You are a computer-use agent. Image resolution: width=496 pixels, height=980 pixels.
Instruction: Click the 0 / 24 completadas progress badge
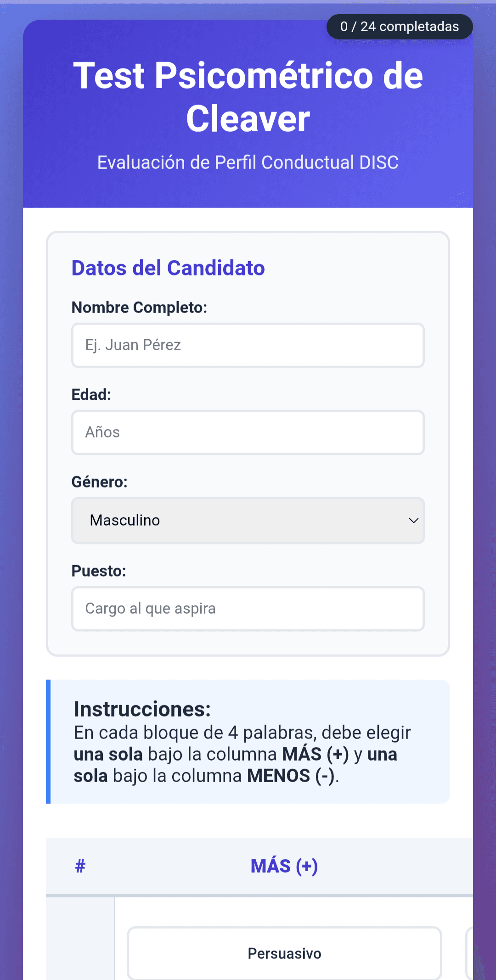(x=399, y=27)
